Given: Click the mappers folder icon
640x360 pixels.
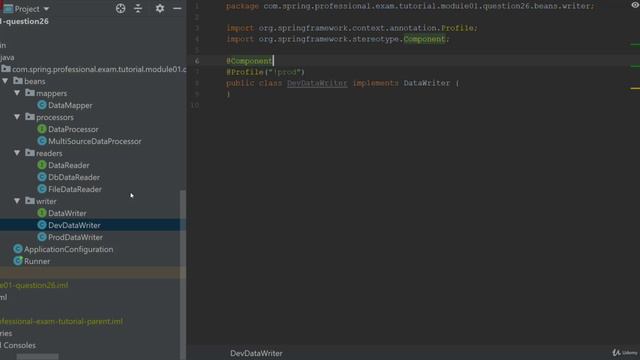Looking at the screenshot, I should 30,93.
